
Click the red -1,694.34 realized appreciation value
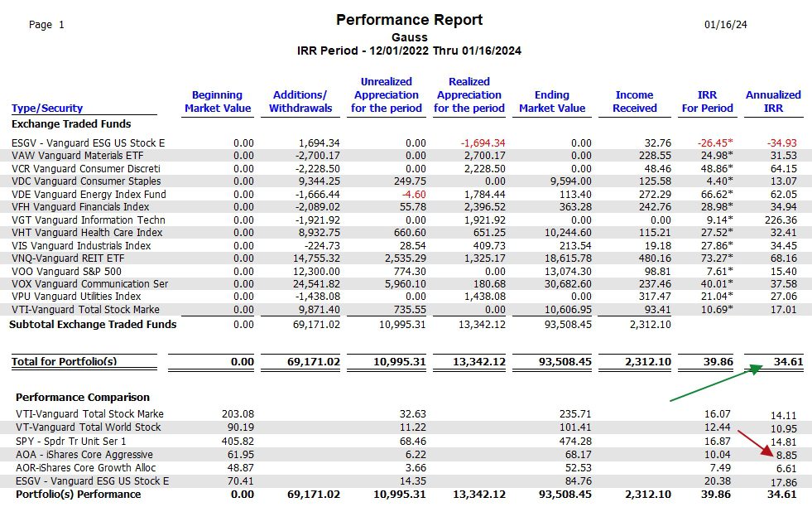483,143
